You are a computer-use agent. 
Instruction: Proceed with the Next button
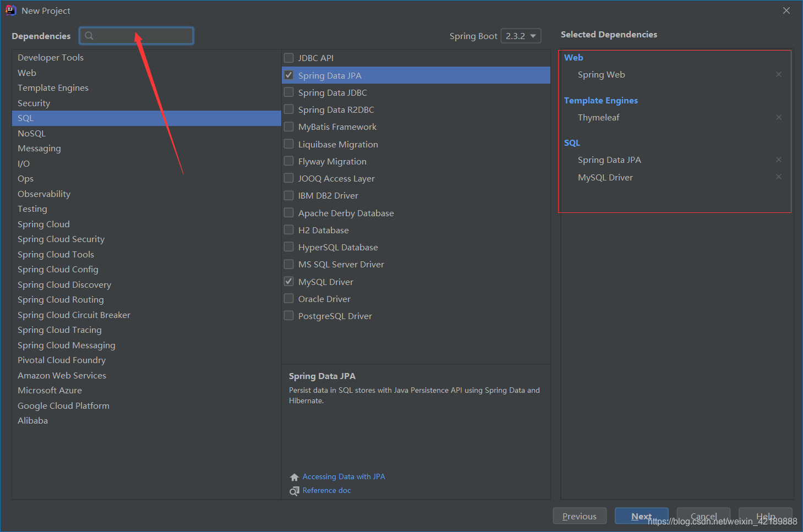pyautogui.click(x=642, y=516)
